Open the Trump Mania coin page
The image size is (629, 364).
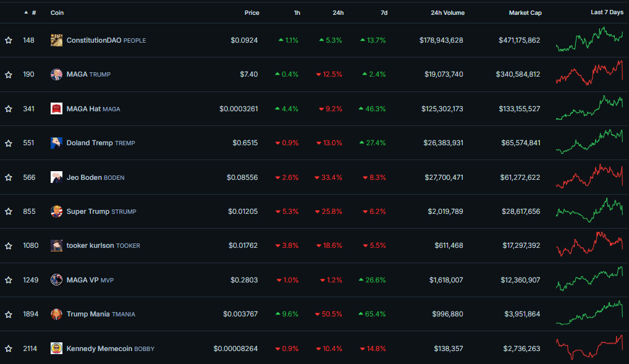pyautogui.click(x=88, y=314)
